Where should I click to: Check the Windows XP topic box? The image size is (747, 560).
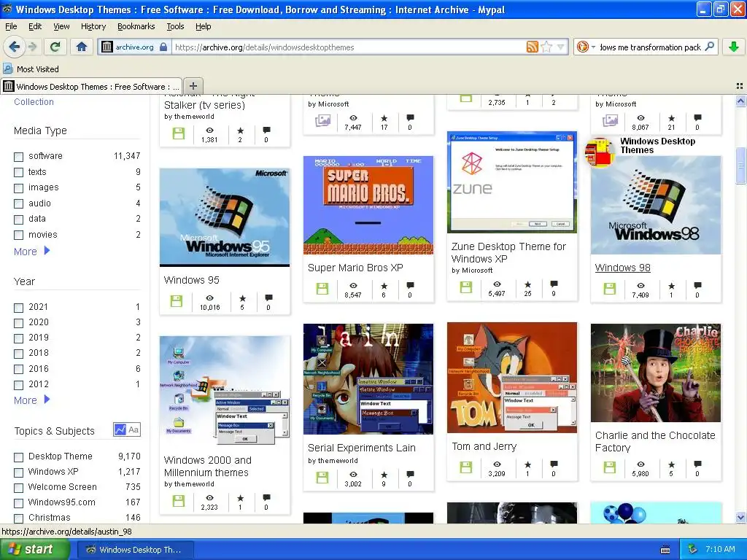pos(18,472)
